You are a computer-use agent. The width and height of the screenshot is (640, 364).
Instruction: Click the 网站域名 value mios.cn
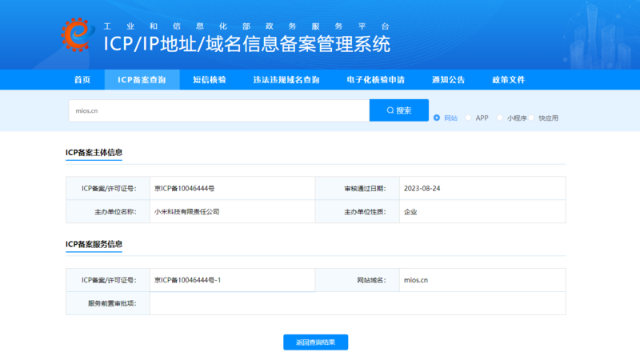click(415, 280)
